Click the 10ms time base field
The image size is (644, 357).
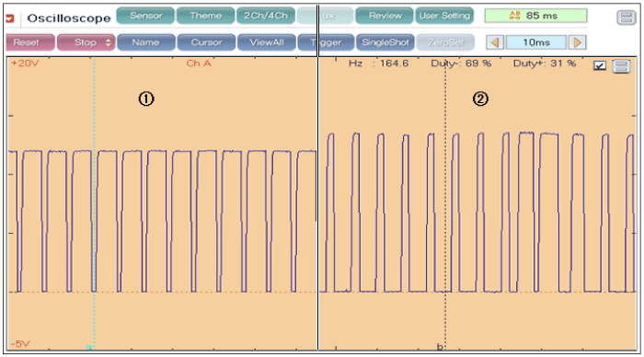click(x=536, y=42)
